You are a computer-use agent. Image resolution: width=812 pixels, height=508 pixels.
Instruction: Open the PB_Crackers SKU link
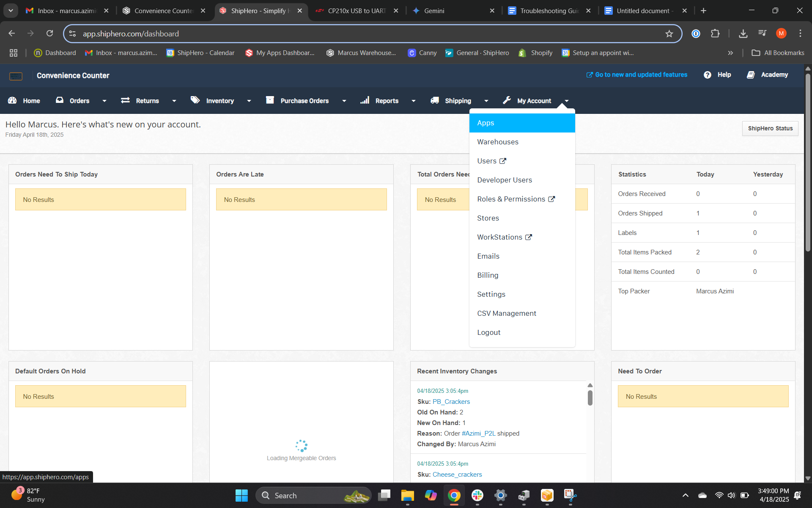[451, 402]
